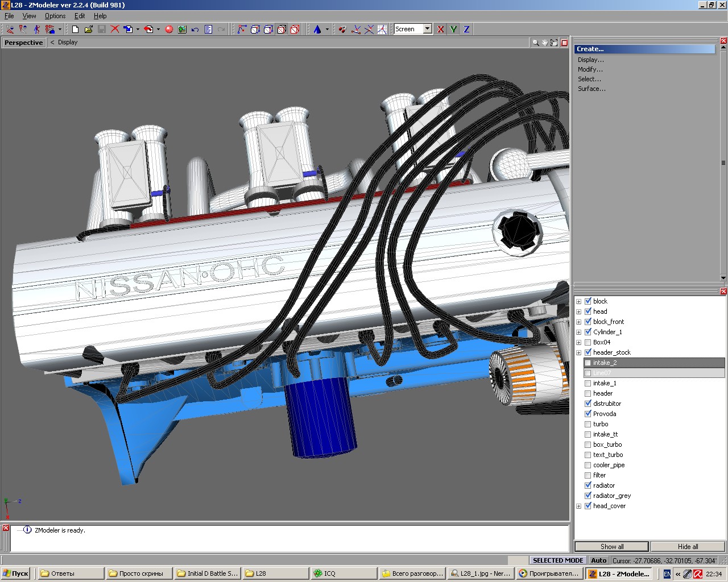
Task: Click the Open folder icon
Action: pyautogui.click(x=88, y=29)
